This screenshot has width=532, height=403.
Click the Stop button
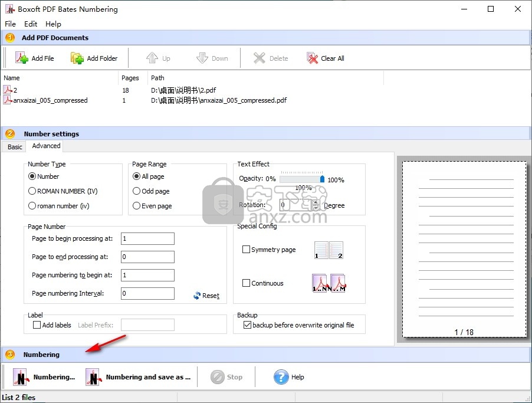tap(226, 377)
